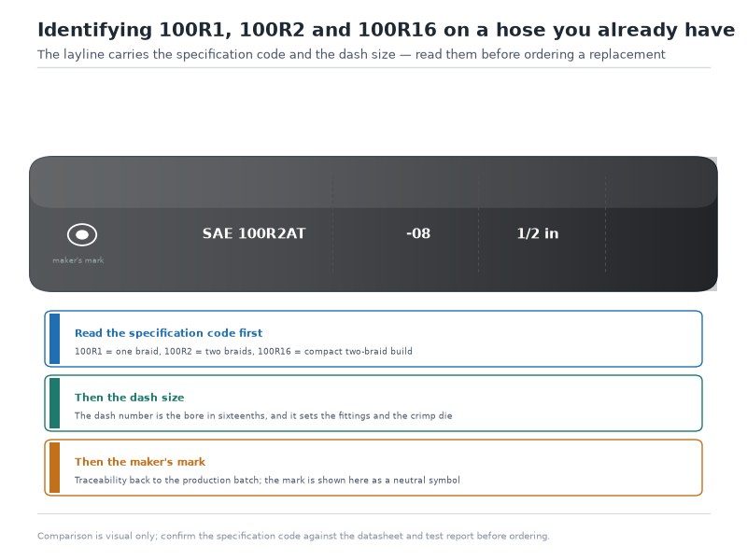Click the 'Then the maker's mark' heading

140,462
